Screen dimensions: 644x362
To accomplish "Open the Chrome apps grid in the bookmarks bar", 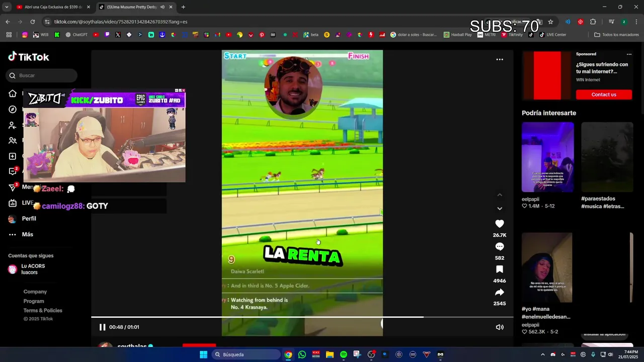I will click(x=9, y=35).
